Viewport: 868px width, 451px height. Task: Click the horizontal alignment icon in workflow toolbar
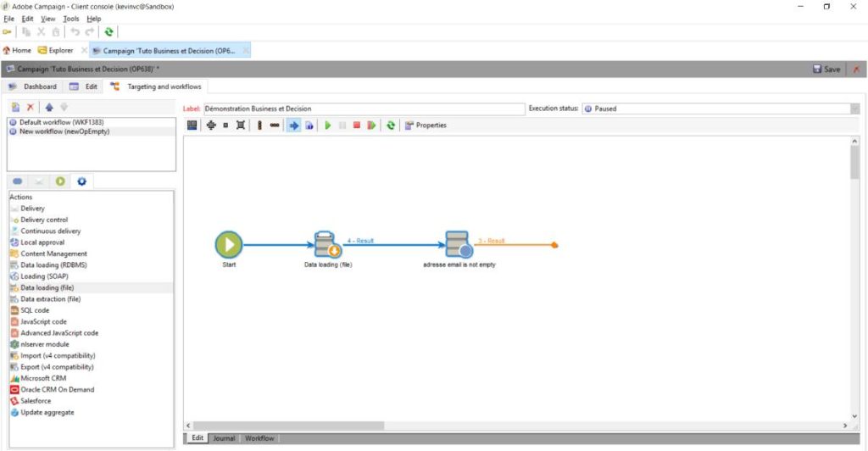pyautogui.click(x=275, y=125)
